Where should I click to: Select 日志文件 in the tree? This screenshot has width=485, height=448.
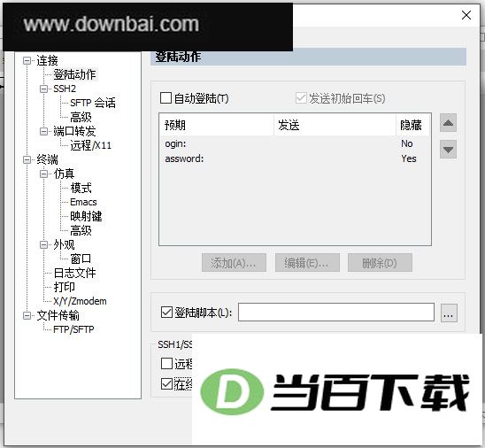(x=75, y=273)
